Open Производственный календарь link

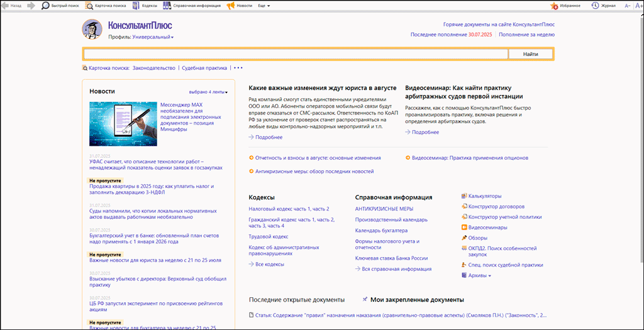pos(391,219)
